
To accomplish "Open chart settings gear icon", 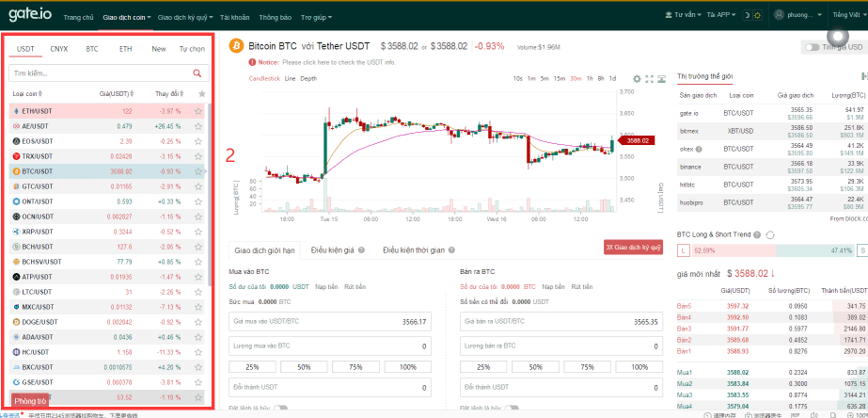I will [637, 79].
